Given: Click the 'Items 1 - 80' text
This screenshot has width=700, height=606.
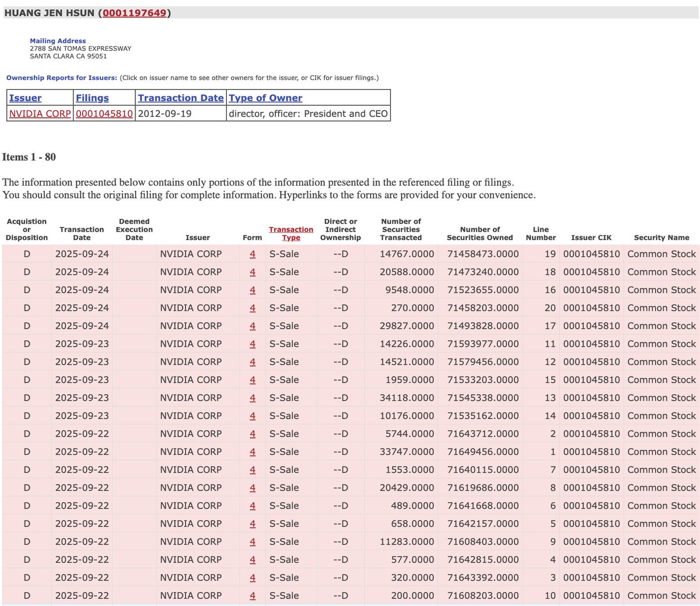Looking at the screenshot, I should point(29,157).
